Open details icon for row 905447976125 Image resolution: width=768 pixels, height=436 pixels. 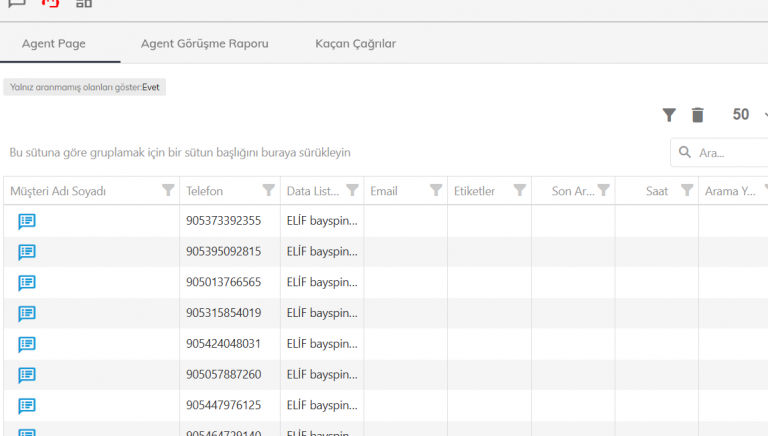(x=27, y=406)
